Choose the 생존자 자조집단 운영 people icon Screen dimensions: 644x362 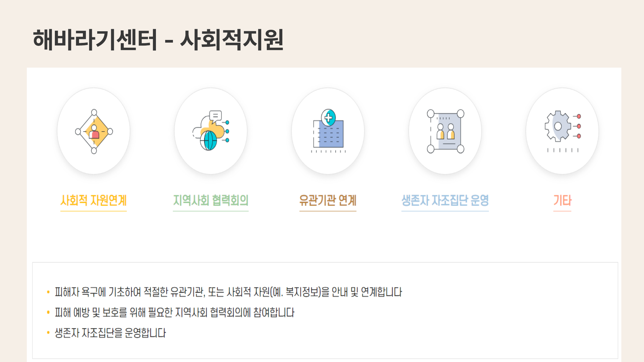click(445, 131)
